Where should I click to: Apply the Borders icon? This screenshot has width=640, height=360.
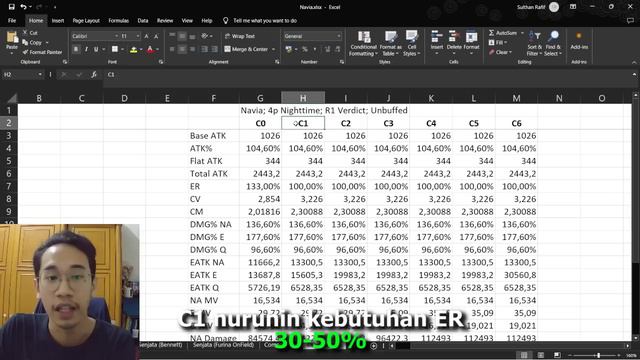[115, 49]
